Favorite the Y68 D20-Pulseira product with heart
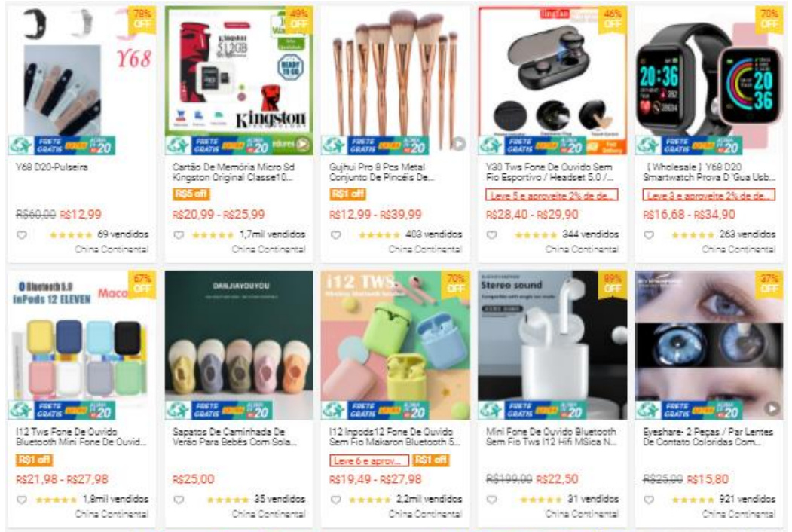Image resolution: width=792 pixels, height=532 pixels. [22, 235]
